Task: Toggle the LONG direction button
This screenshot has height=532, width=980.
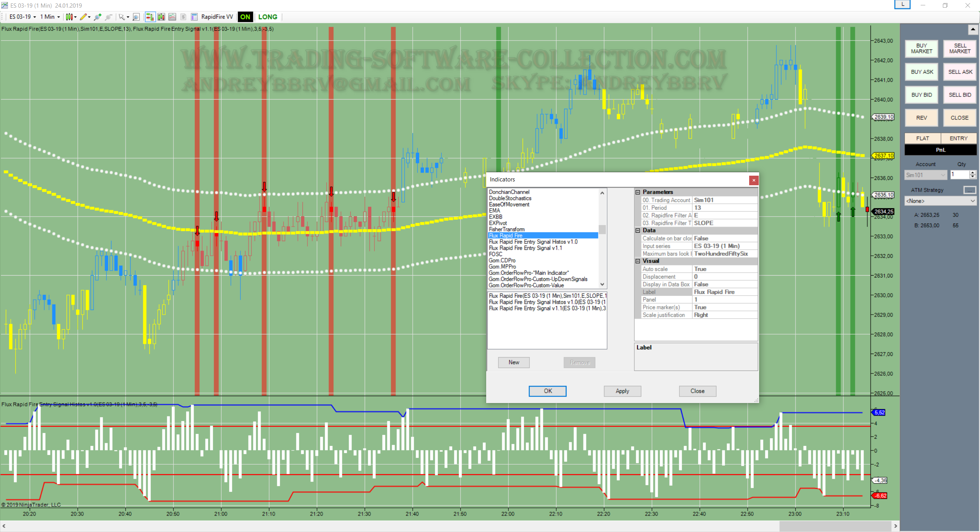Action: tap(268, 17)
